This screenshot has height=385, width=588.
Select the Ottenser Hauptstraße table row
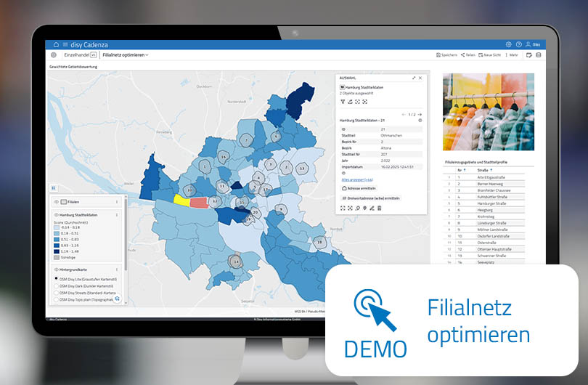tap(483, 249)
